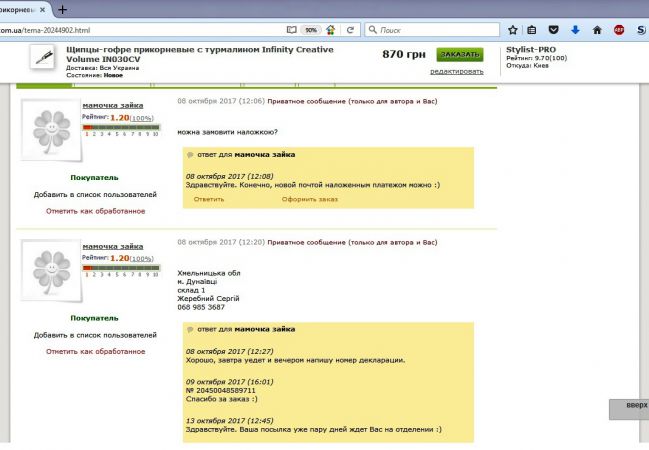Open the Pocket icon in toolbar
649x450 pixels.
click(553, 30)
